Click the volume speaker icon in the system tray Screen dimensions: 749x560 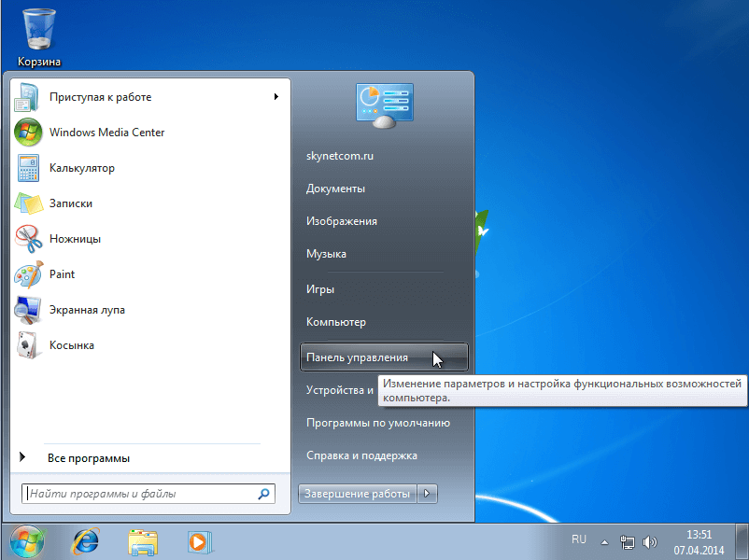click(x=650, y=541)
